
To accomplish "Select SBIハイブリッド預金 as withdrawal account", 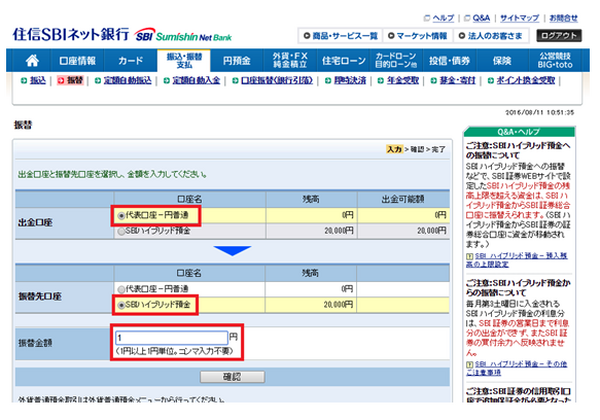I will click(121, 231).
